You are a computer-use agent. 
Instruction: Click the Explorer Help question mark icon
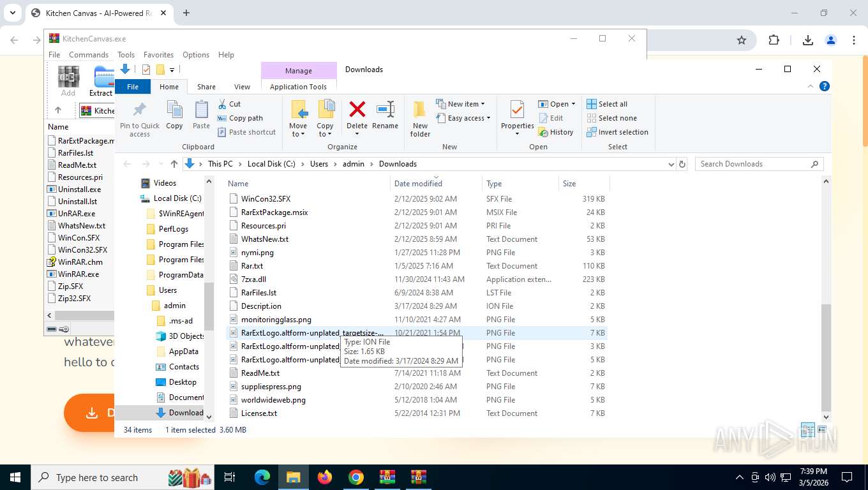[x=824, y=86]
